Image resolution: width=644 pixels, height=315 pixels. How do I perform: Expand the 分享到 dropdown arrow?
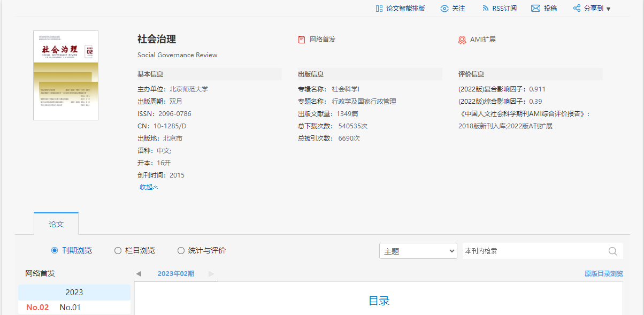pos(608,9)
